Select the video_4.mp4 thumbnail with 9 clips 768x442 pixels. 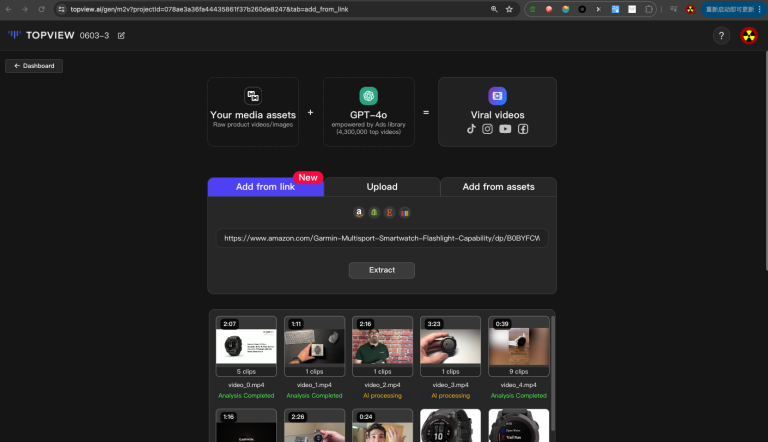point(518,346)
